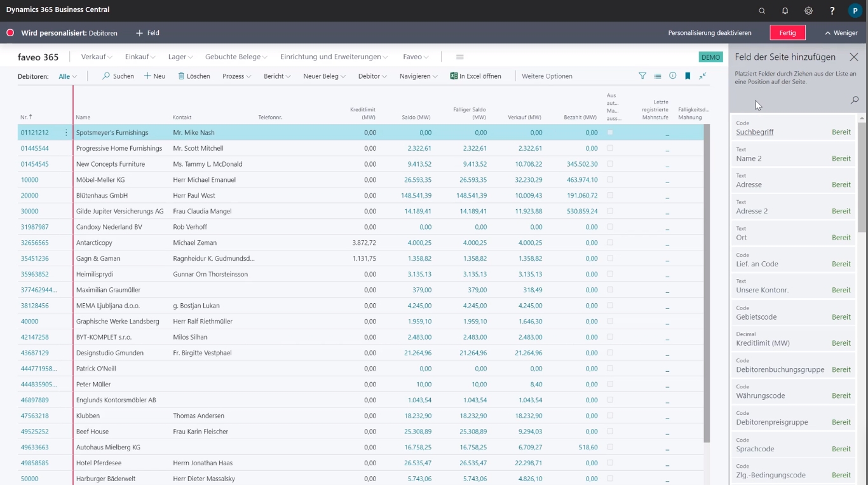Expand the Alle view filter dropdown
This screenshot has height=485, width=868.
(67, 76)
